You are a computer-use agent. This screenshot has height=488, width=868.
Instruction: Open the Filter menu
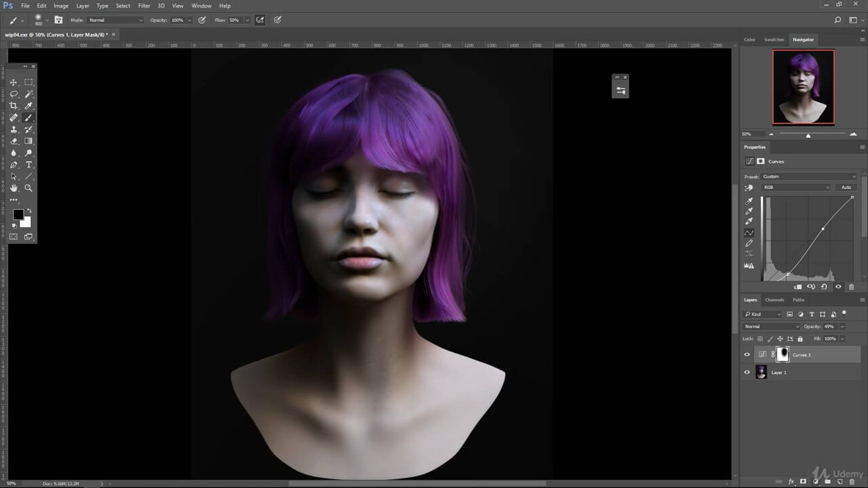144,5
